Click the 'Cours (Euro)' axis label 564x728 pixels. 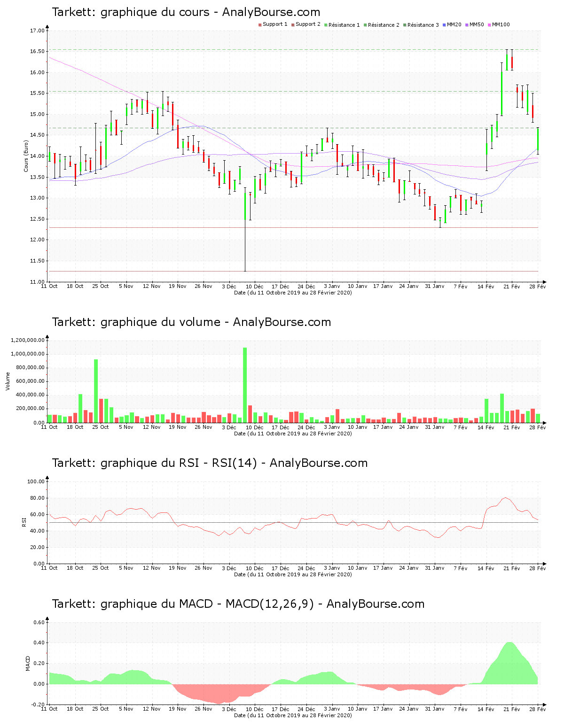click(26, 156)
